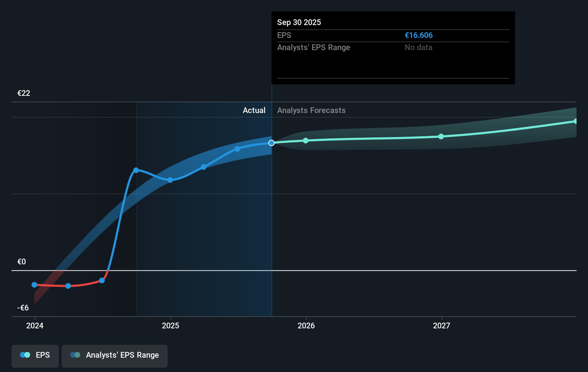This screenshot has width=588, height=372.
Task: Click the 2026 x-axis label
Action: pyautogui.click(x=306, y=325)
